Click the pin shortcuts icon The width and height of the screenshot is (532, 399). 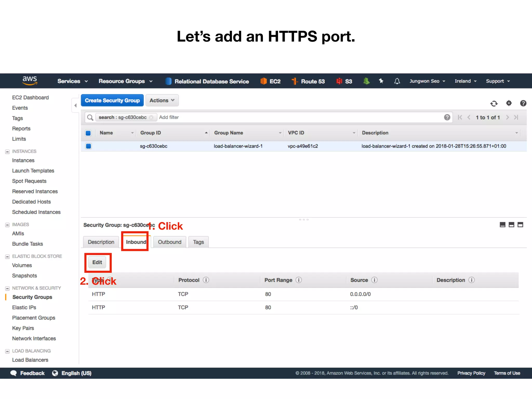[x=381, y=81]
